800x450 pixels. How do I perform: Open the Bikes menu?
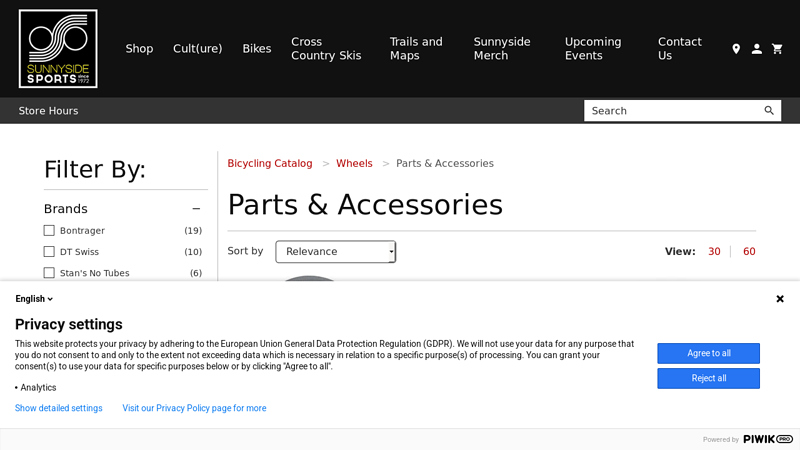257,48
